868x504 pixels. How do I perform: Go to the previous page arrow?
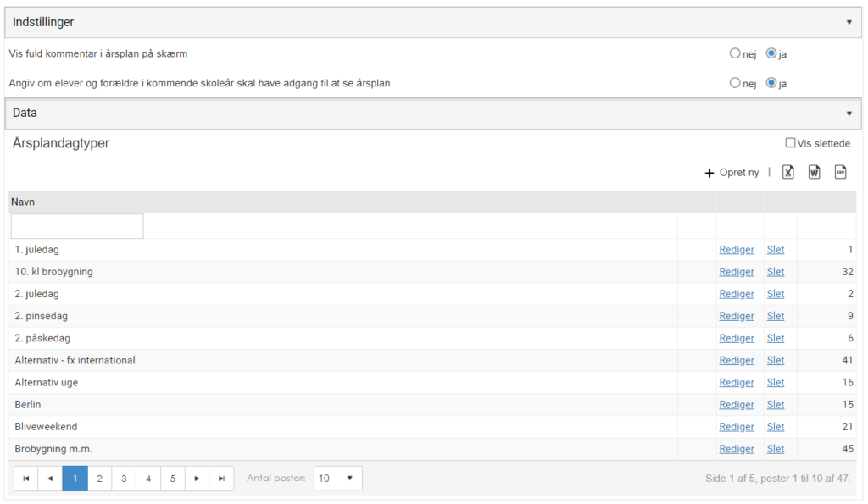click(x=50, y=479)
